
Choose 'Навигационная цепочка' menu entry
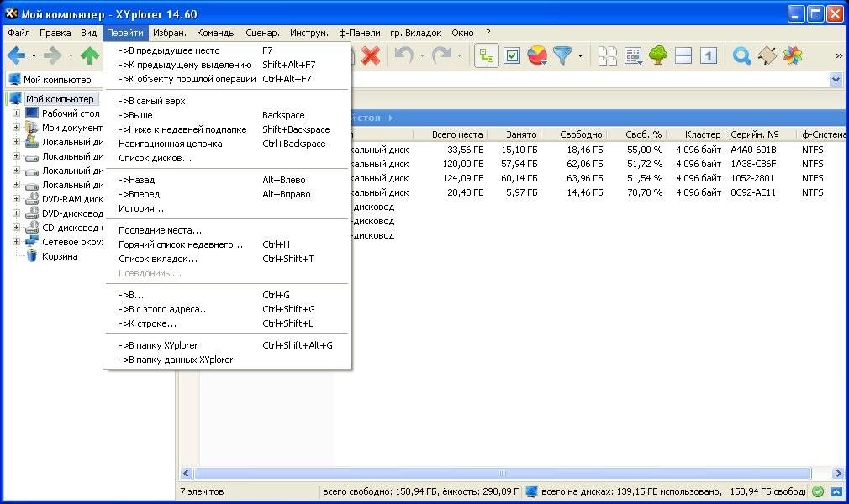228,144
